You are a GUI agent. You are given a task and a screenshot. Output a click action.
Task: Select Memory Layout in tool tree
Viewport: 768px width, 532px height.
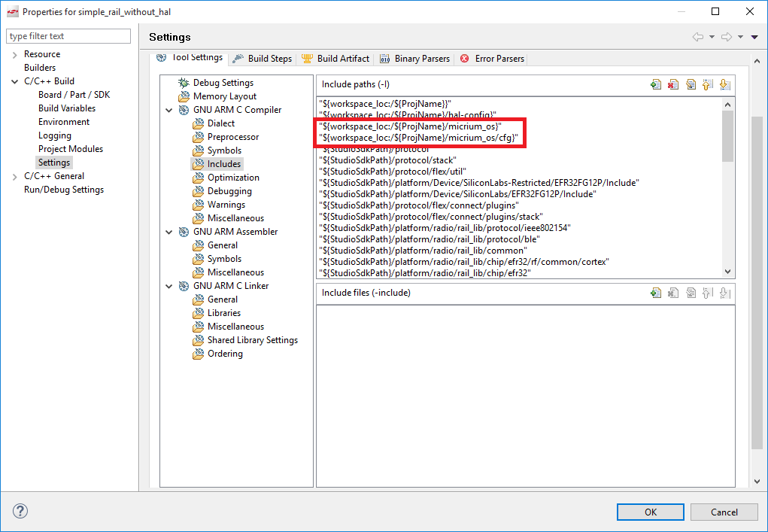click(x=224, y=96)
